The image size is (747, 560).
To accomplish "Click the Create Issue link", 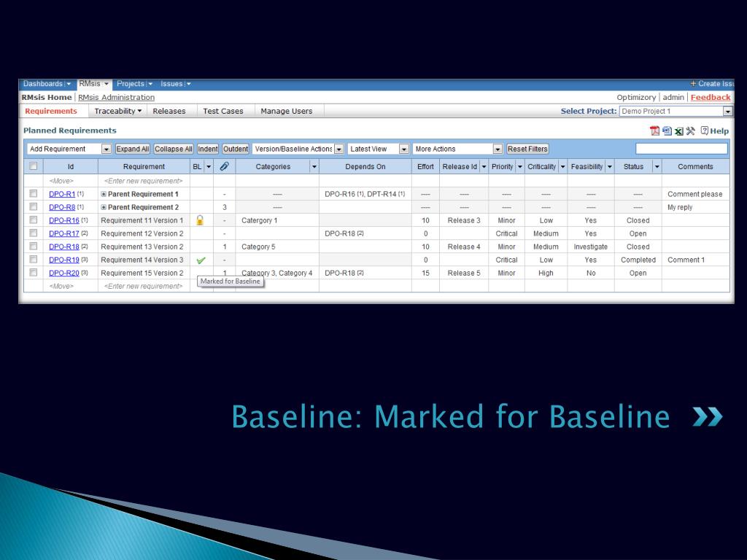I will point(716,84).
